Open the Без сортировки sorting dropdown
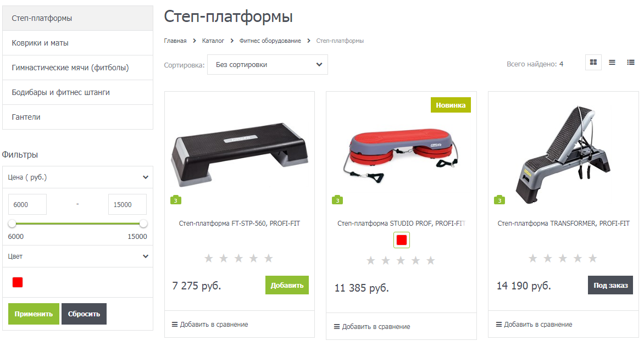 click(x=268, y=65)
